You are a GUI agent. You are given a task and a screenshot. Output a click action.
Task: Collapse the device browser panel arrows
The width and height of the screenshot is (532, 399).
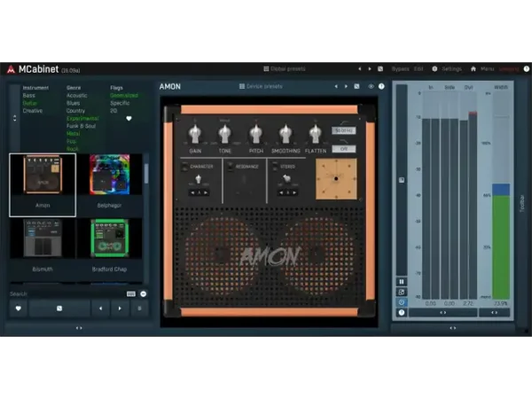tap(79, 328)
